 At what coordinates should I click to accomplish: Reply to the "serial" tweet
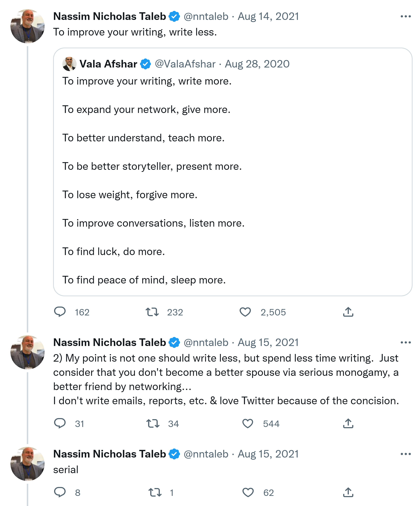(60, 492)
